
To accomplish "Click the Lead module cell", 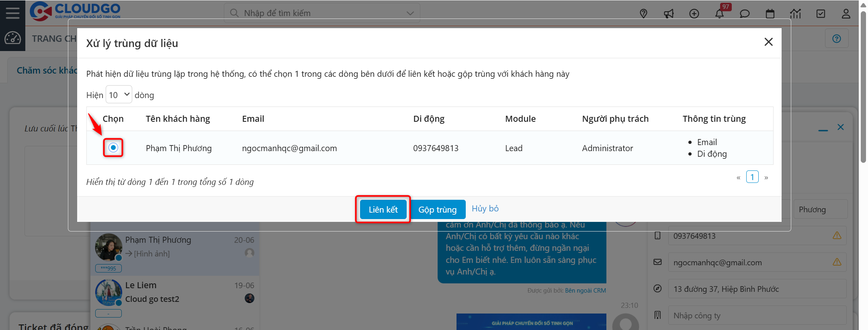I will point(514,148).
